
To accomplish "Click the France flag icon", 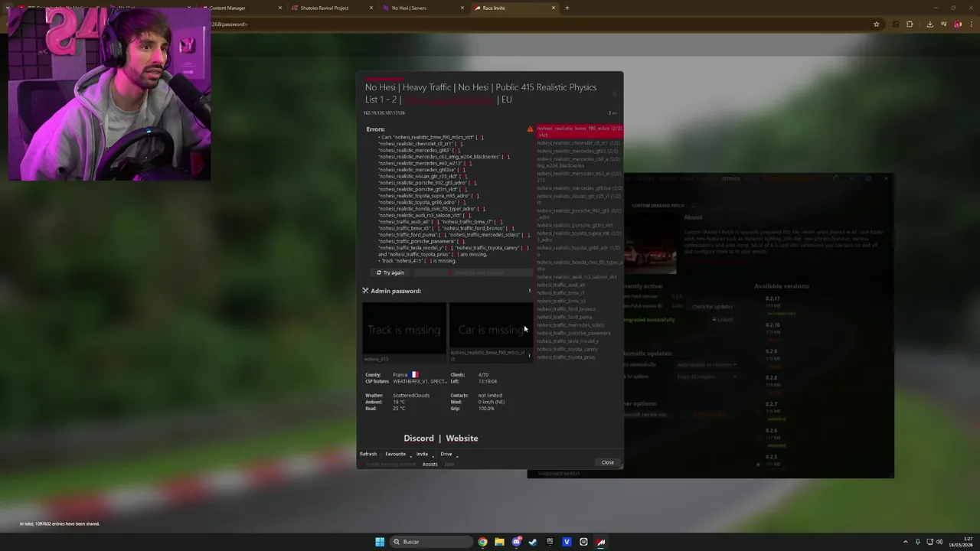I will point(414,375).
